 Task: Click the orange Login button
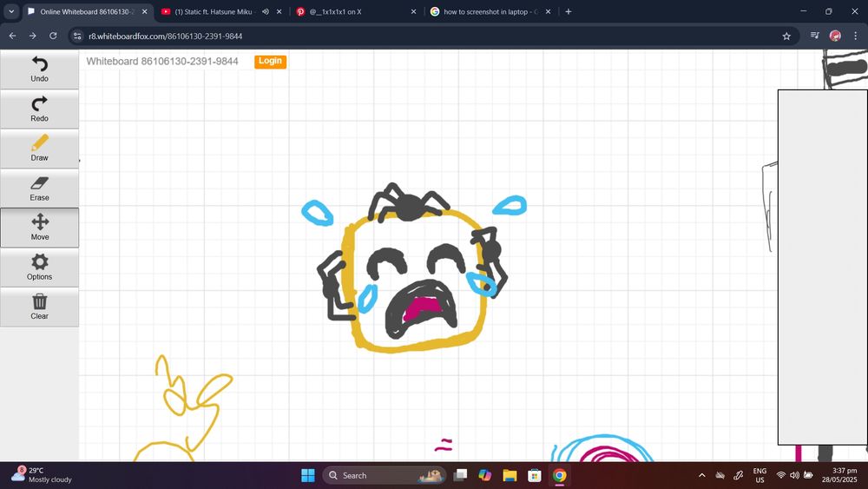[x=270, y=61]
